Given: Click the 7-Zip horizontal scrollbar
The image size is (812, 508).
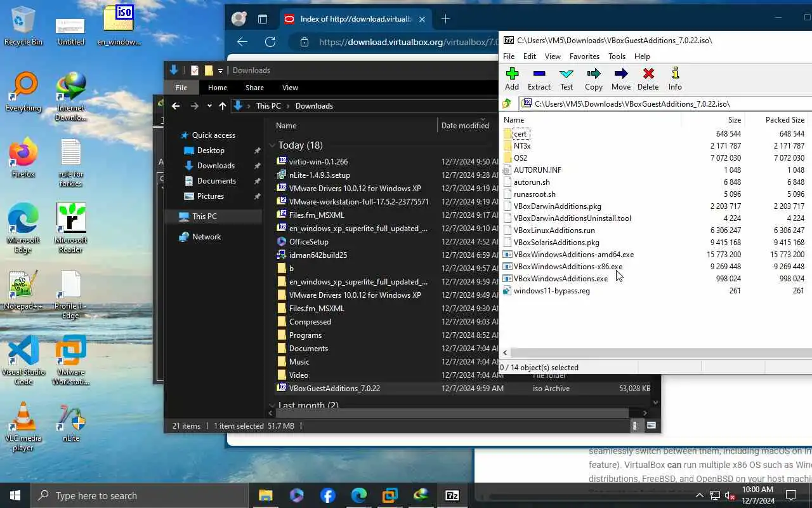Looking at the screenshot, I should tap(660, 352).
